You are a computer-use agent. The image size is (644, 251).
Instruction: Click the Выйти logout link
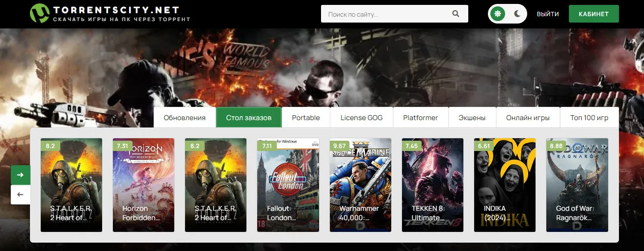548,14
